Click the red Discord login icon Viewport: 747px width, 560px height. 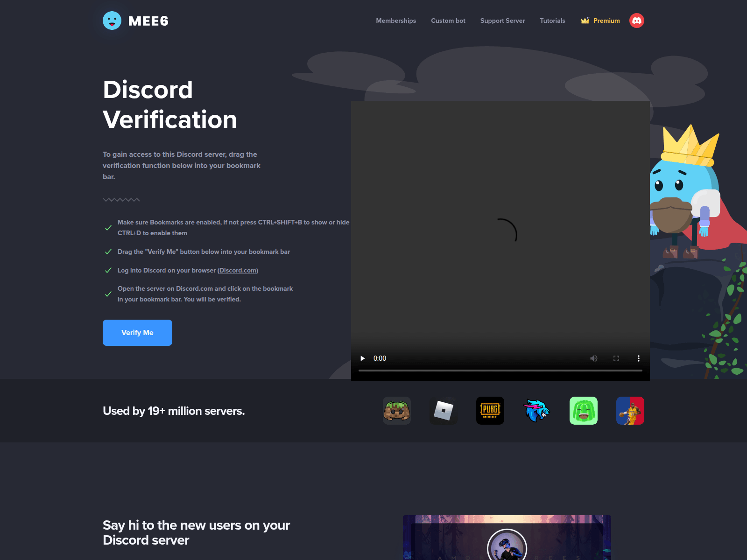click(637, 21)
